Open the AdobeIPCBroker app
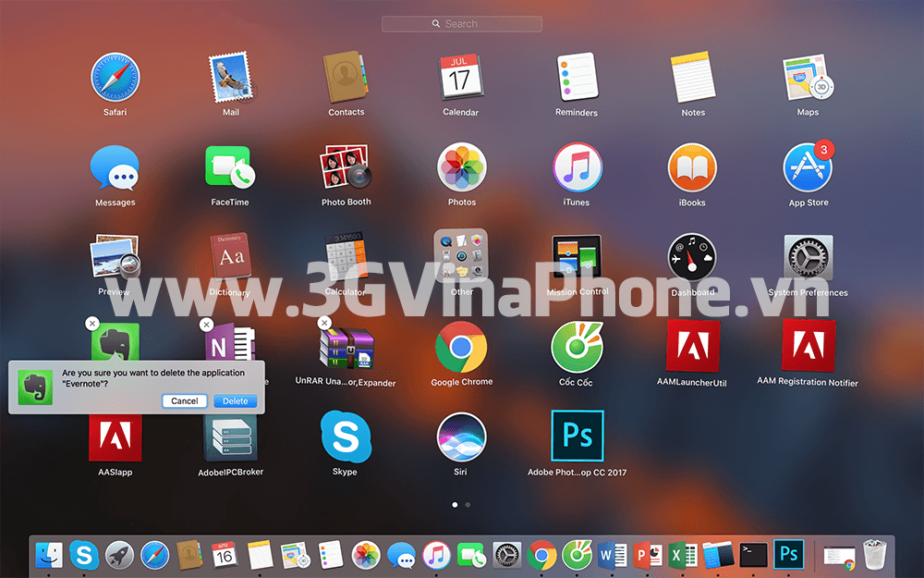This screenshot has width=924, height=578. click(230, 437)
